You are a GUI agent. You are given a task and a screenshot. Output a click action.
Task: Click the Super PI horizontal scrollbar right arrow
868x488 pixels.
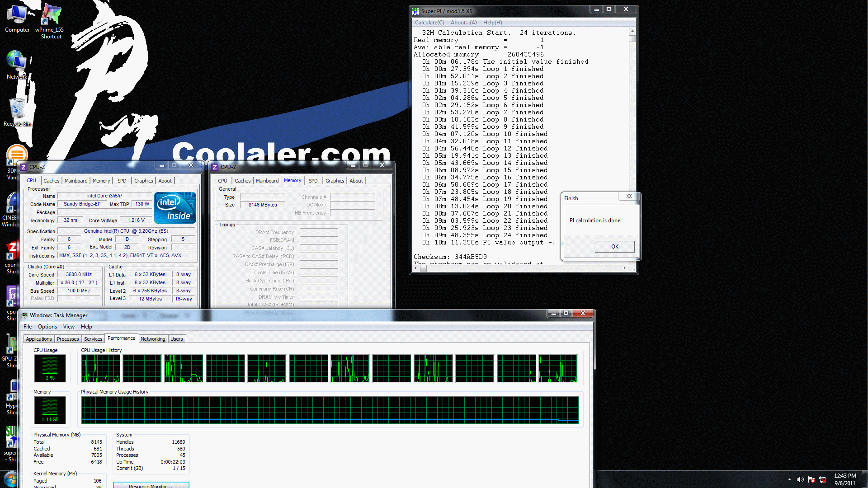pos(624,268)
